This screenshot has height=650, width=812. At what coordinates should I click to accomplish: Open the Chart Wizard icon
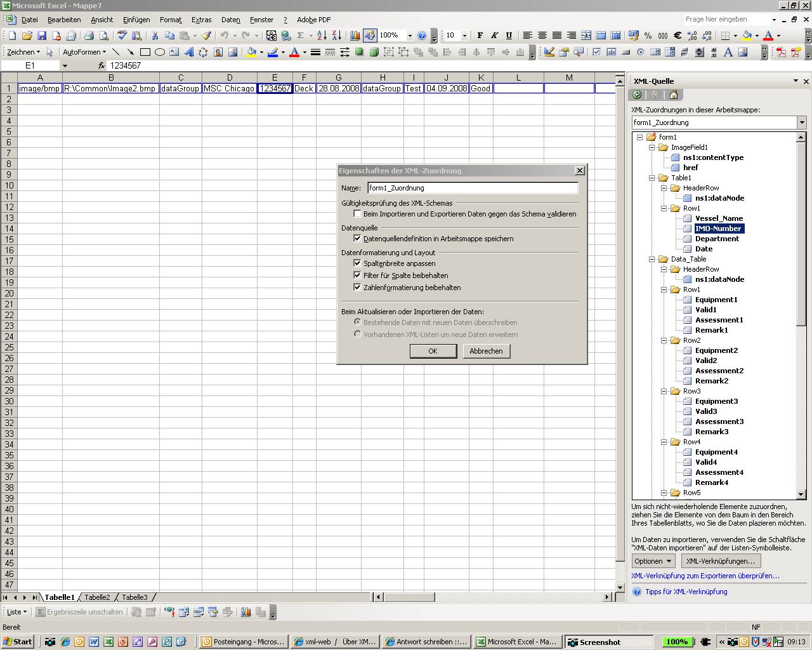click(x=355, y=36)
